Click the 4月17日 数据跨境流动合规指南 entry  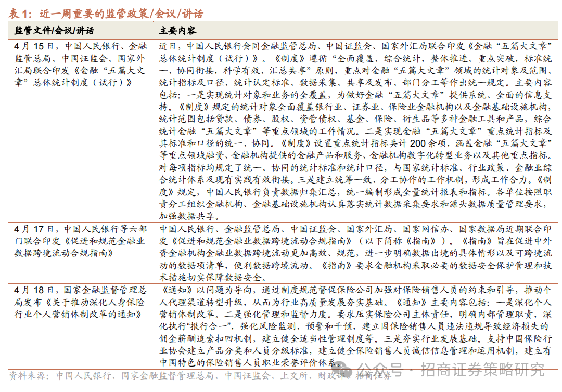pos(81,241)
